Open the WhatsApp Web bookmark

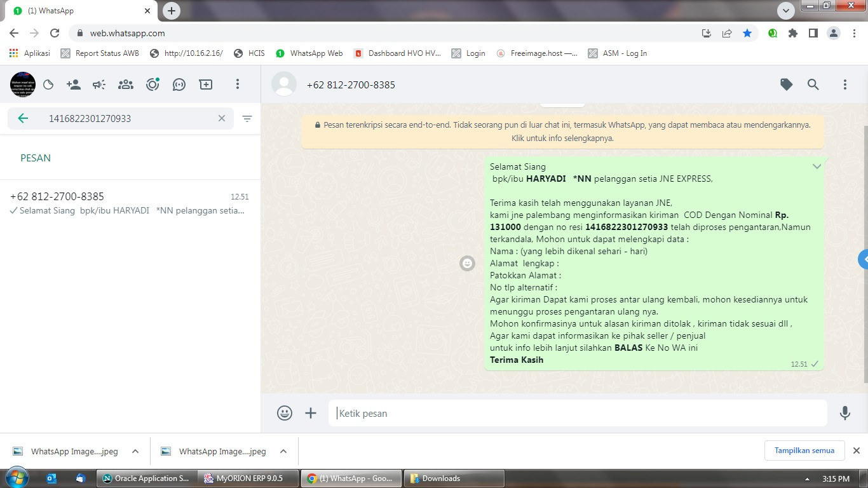309,53
